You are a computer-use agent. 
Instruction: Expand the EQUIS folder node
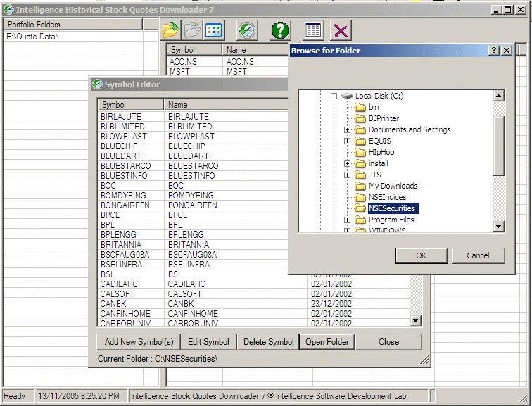tap(348, 141)
